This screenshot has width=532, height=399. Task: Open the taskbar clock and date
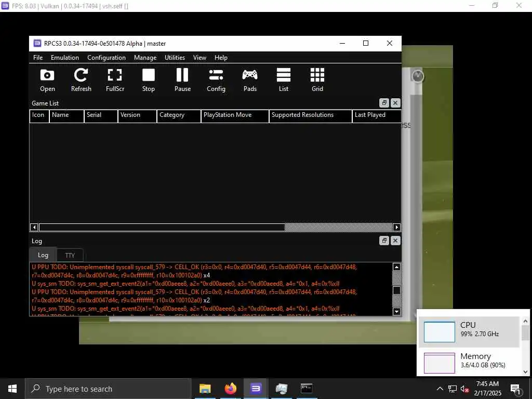click(x=487, y=389)
